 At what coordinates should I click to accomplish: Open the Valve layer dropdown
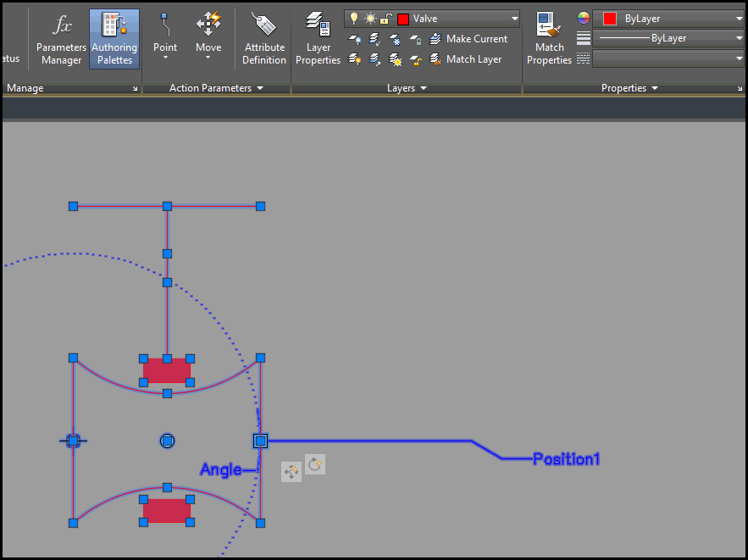(x=514, y=19)
